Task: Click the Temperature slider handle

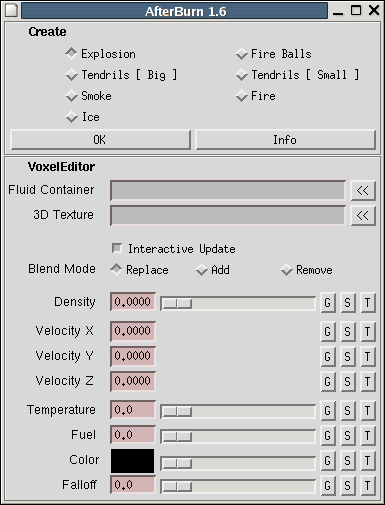Action: click(177, 412)
